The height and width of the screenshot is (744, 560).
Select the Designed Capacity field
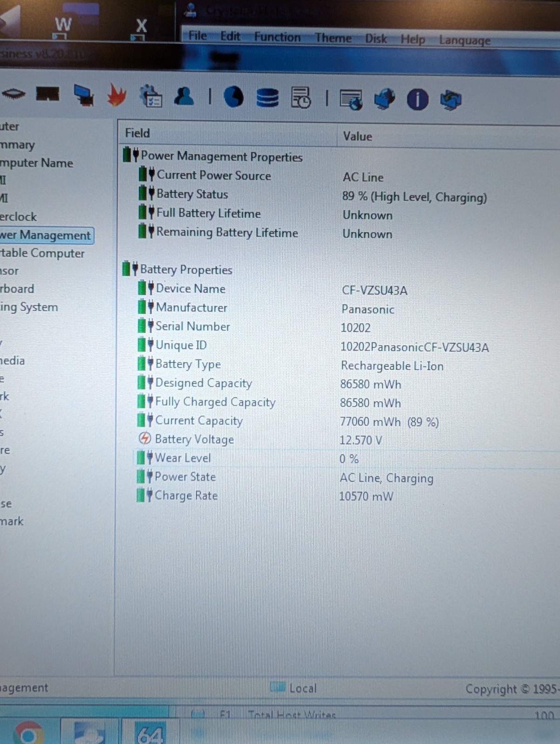coord(203,383)
